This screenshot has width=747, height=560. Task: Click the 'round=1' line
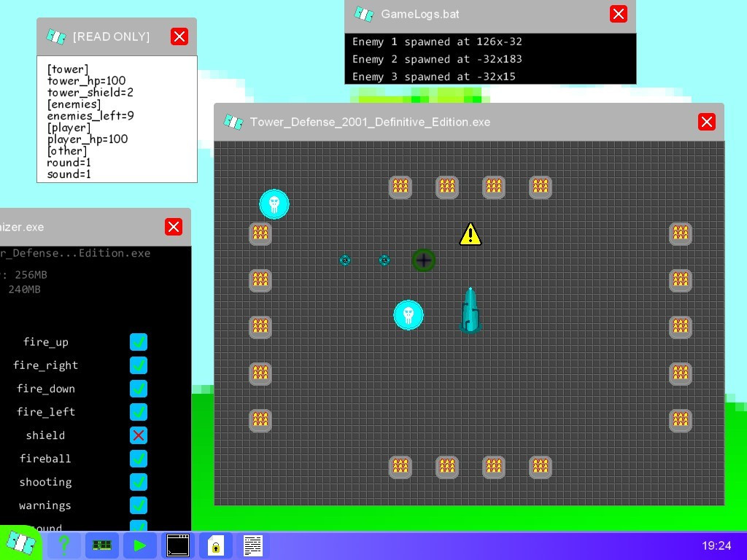point(69,163)
